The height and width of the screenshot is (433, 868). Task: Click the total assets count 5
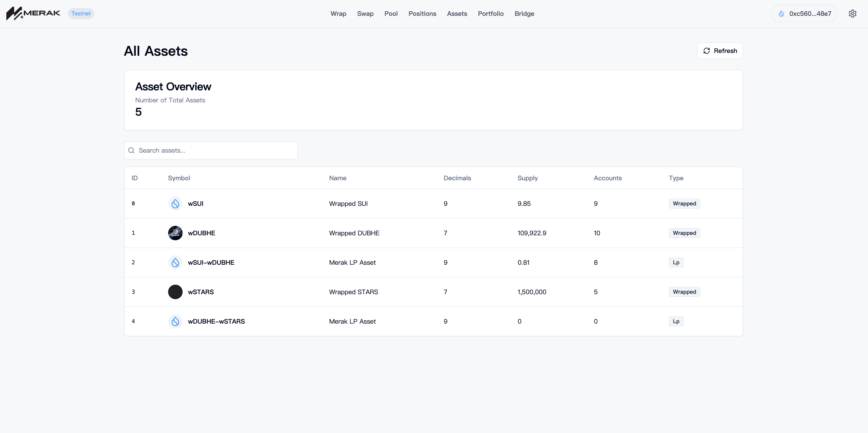138,112
